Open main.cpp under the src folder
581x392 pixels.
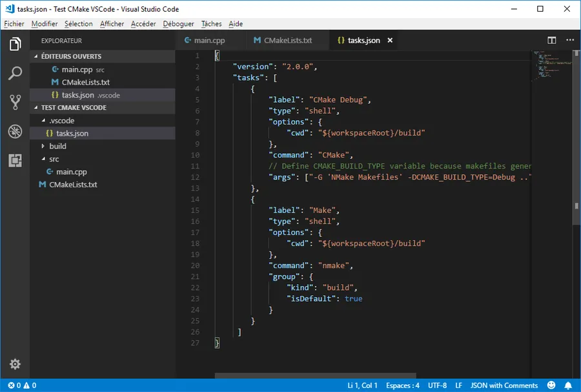[102, 172]
